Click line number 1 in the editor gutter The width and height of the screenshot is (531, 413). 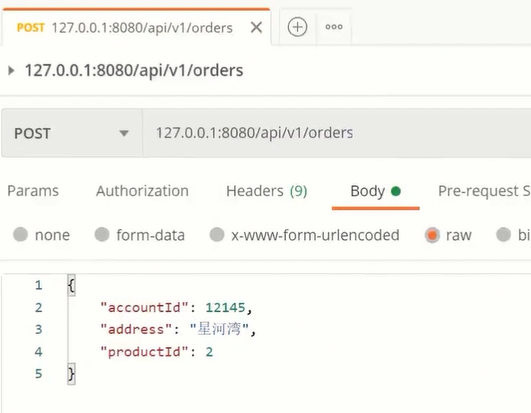pyautogui.click(x=39, y=285)
